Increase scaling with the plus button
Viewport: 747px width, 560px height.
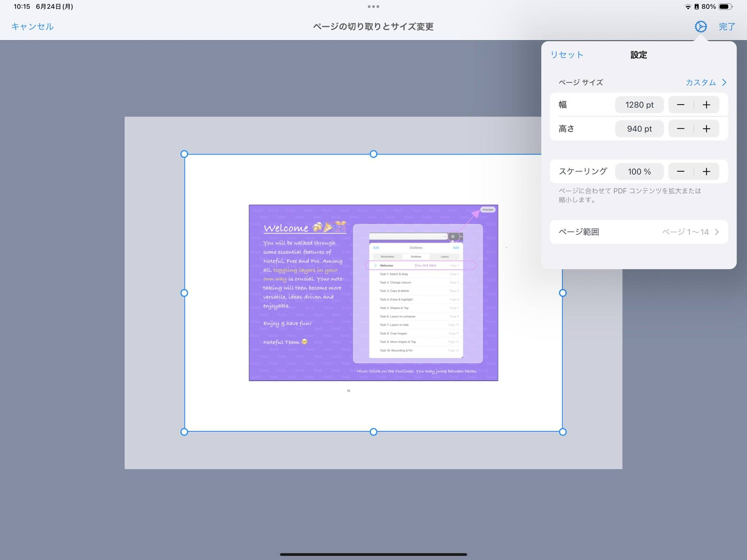coord(707,172)
